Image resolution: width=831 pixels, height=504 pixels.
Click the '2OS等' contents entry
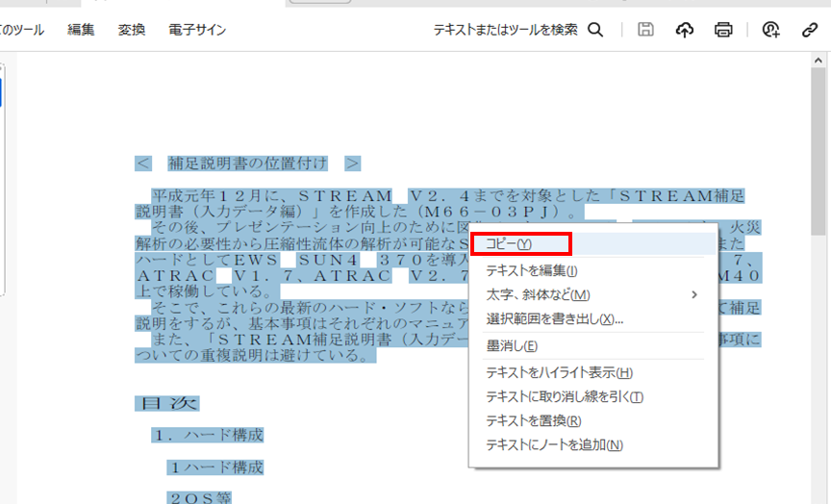(199, 498)
